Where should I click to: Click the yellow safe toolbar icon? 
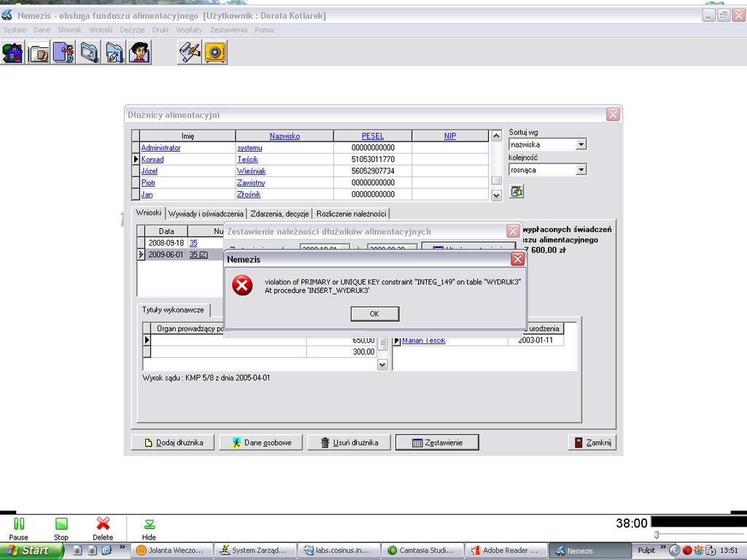point(215,52)
